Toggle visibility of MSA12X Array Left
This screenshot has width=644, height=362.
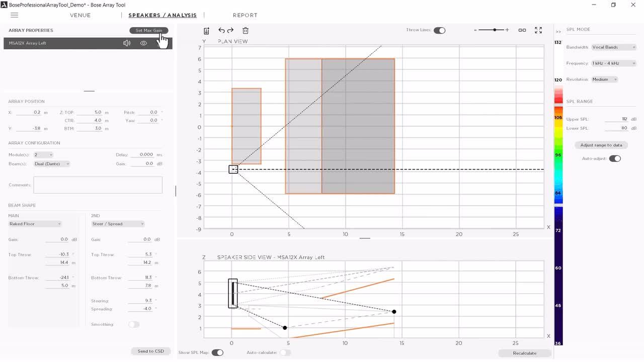click(143, 43)
